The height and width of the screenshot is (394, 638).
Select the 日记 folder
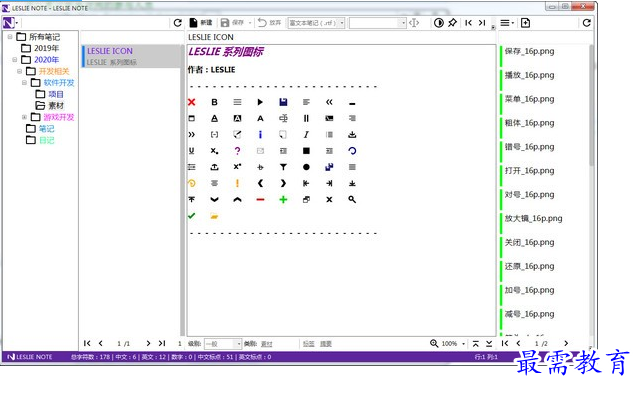(x=46, y=140)
